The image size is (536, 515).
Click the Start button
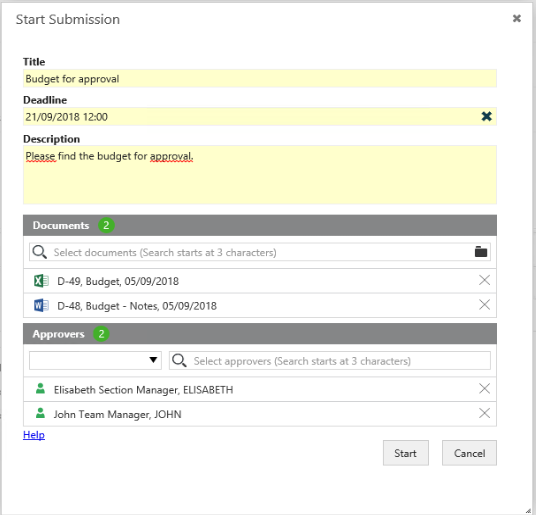(x=406, y=453)
